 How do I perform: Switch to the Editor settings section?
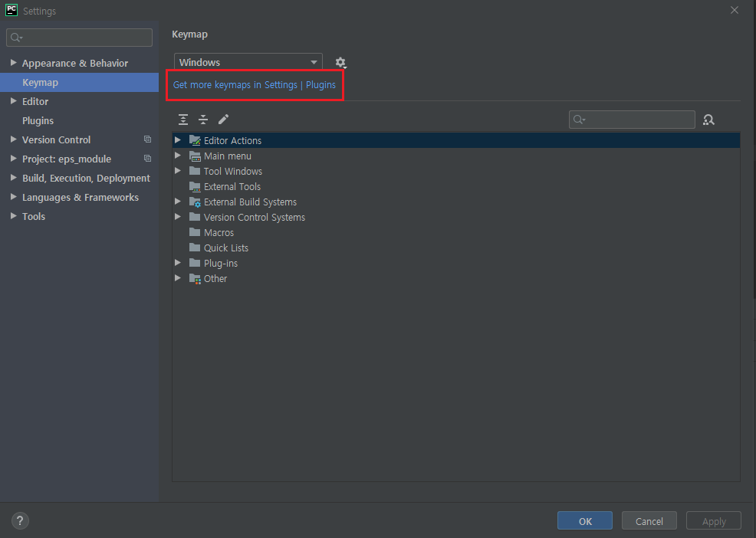(x=35, y=101)
